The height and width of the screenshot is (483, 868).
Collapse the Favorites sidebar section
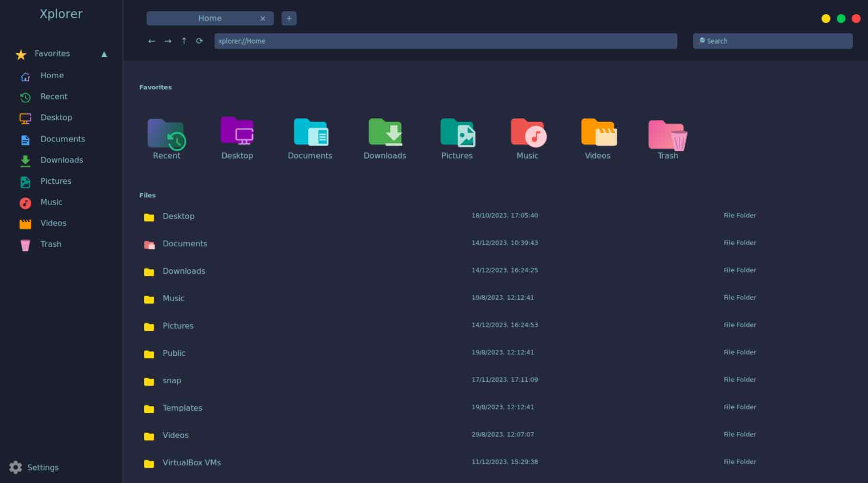(104, 54)
